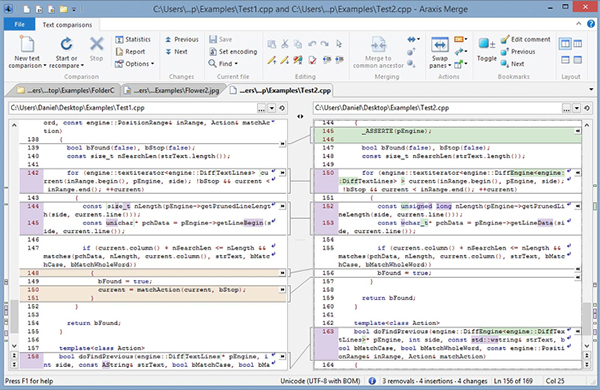This screenshot has width=600, height=390.
Task: Collapse the ribbon with the chevron
Action: [x=578, y=24]
